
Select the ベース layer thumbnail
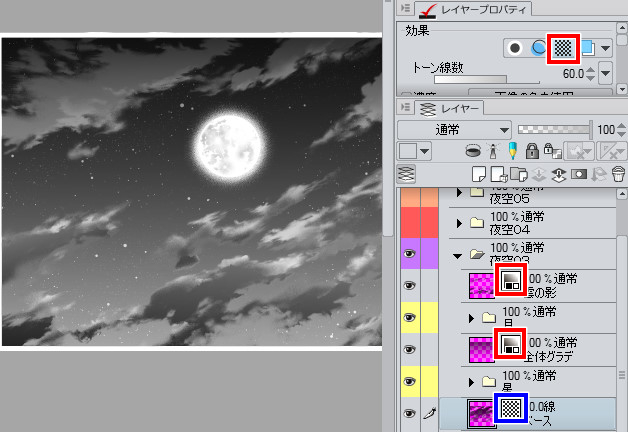[x=481, y=413]
